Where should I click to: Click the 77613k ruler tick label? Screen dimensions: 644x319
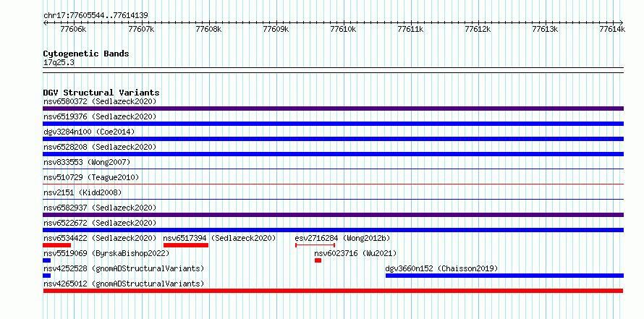545,29
